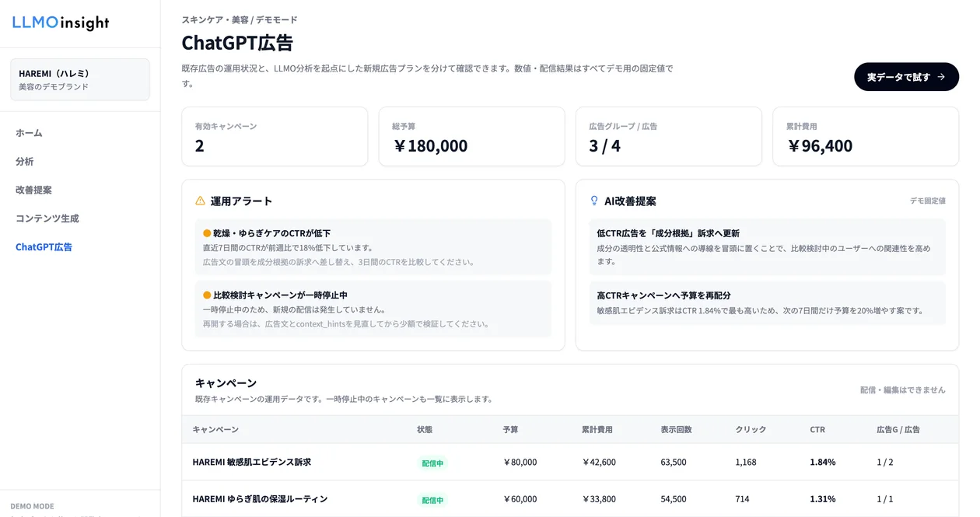
Task: Click the lightbulb icon beside AI改善提案
Action: click(594, 201)
